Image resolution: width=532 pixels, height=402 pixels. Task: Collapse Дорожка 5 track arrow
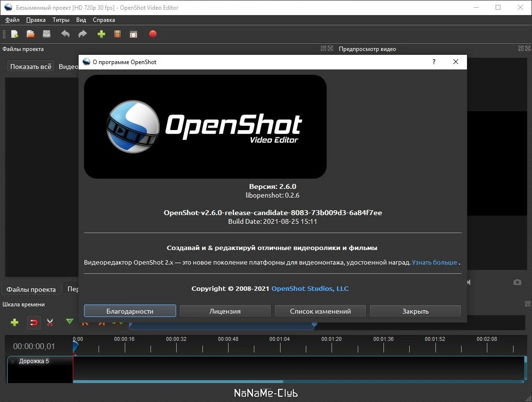click(13, 361)
